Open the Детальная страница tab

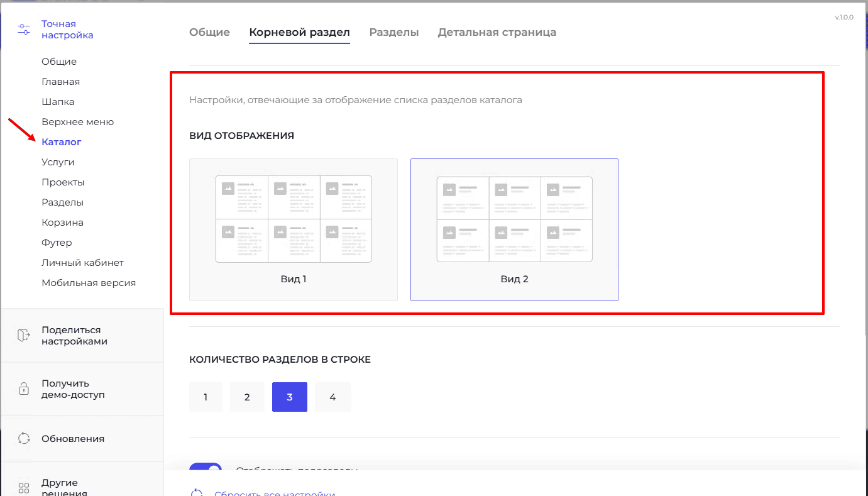coord(497,32)
